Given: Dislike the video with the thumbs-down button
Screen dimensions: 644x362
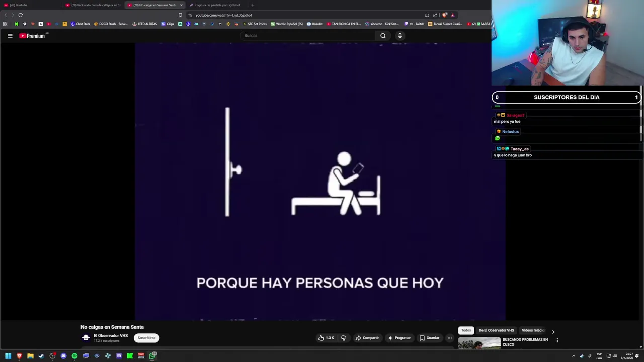Looking at the screenshot, I should pyautogui.click(x=344, y=338).
